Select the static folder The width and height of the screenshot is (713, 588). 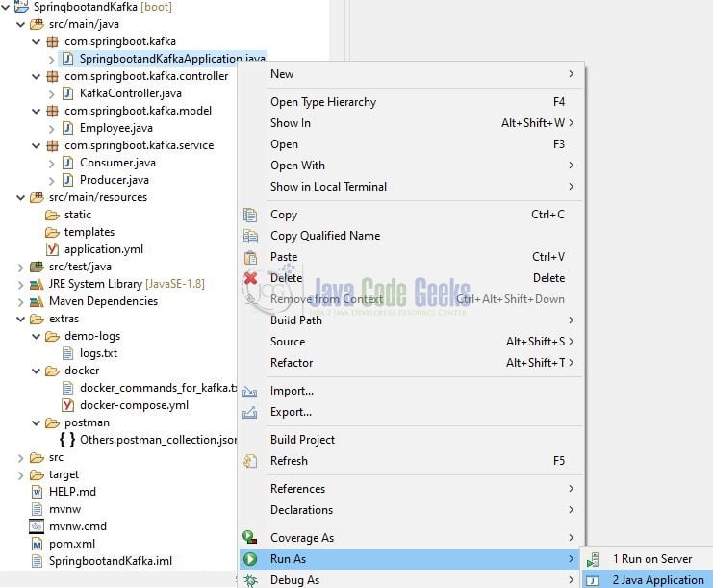pyautogui.click(x=78, y=215)
